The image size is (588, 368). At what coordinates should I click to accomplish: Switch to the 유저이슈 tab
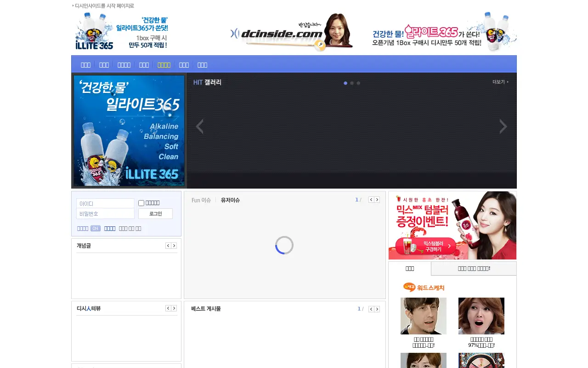(x=230, y=200)
